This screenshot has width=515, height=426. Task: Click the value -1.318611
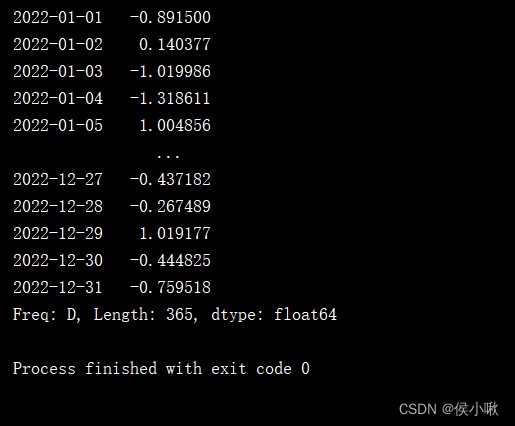coord(170,98)
